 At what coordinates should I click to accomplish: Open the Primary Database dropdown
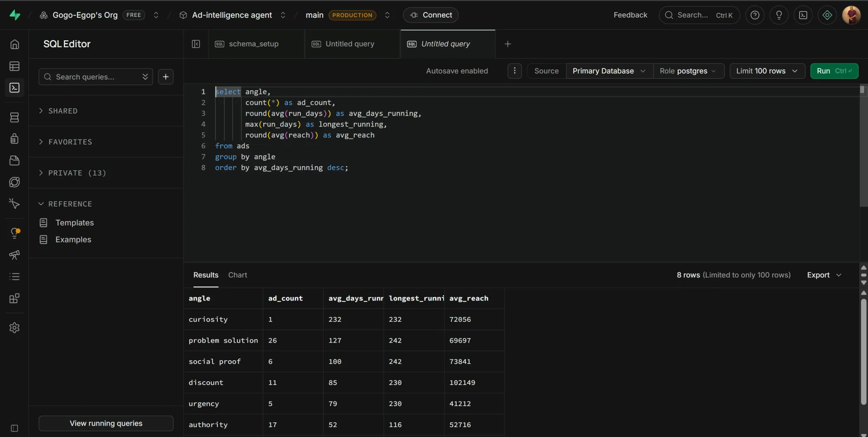pyautogui.click(x=609, y=71)
